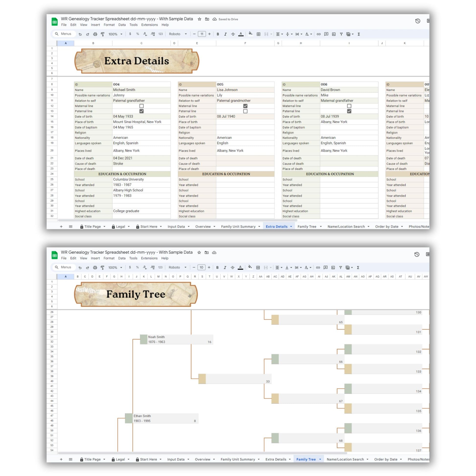Expand the Extra Details tab arrow in the top window
This screenshot has height=476, width=476.
tap(291, 227)
